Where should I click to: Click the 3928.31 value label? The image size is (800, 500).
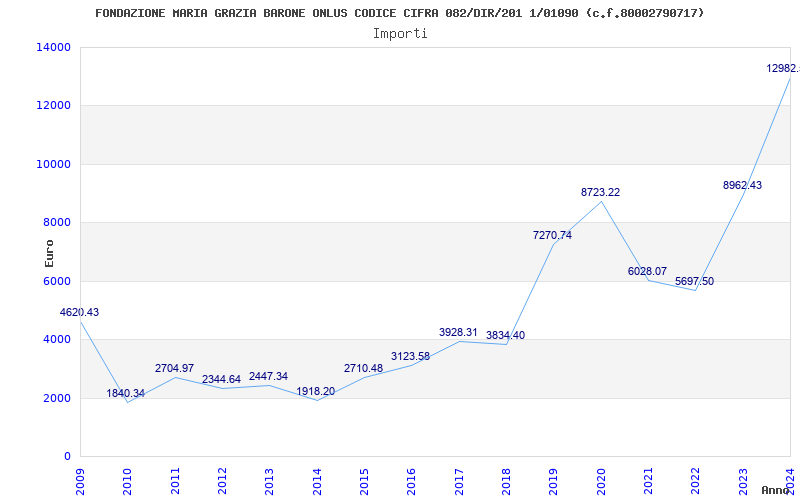(x=458, y=332)
